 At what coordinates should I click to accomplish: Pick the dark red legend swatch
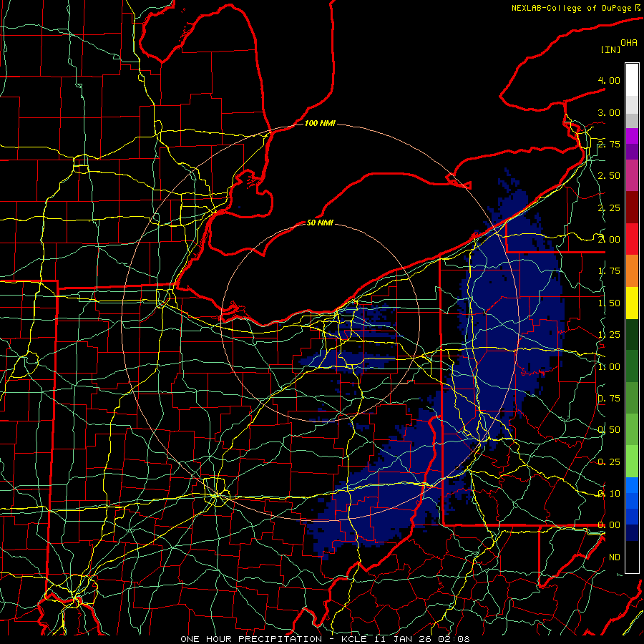click(632, 208)
